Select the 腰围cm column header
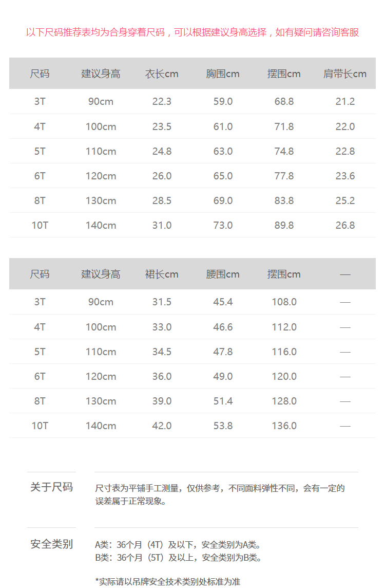Screen dimensions: 385x588 pyautogui.click(x=223, y=274)
